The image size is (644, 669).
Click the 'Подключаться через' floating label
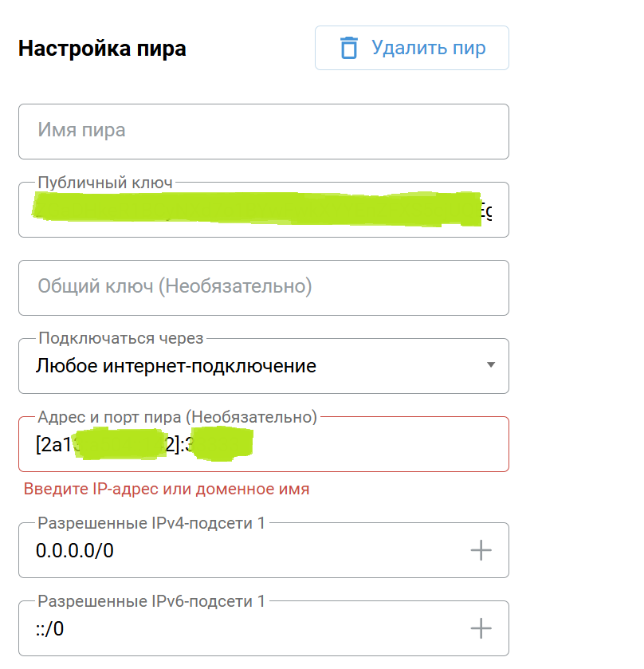click(x=121, y=338)
